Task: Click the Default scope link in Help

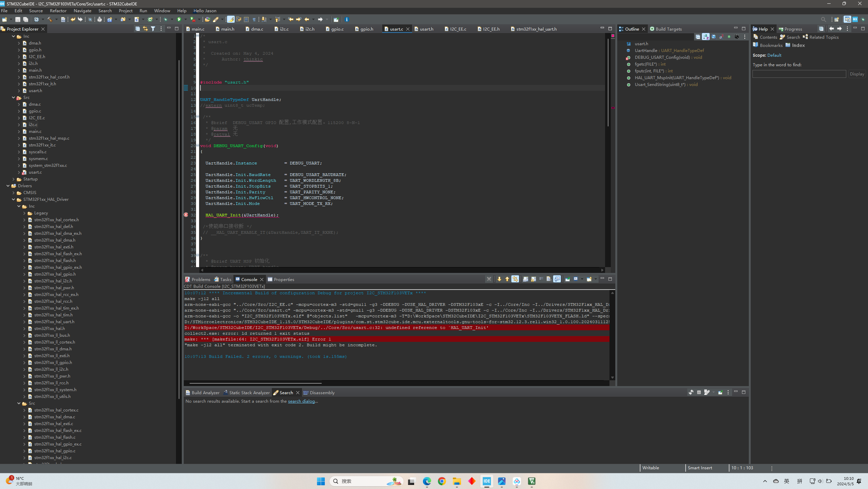Action: coord(774,55)
